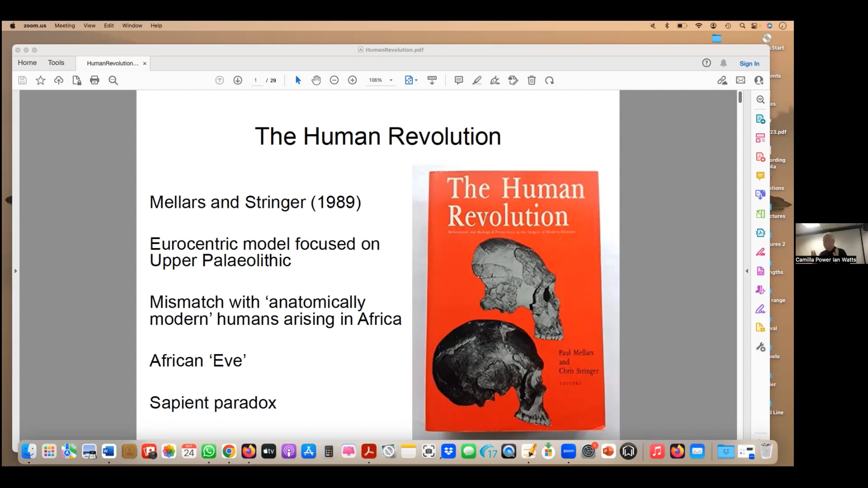Click the stamp tool icon

point(513,80)
